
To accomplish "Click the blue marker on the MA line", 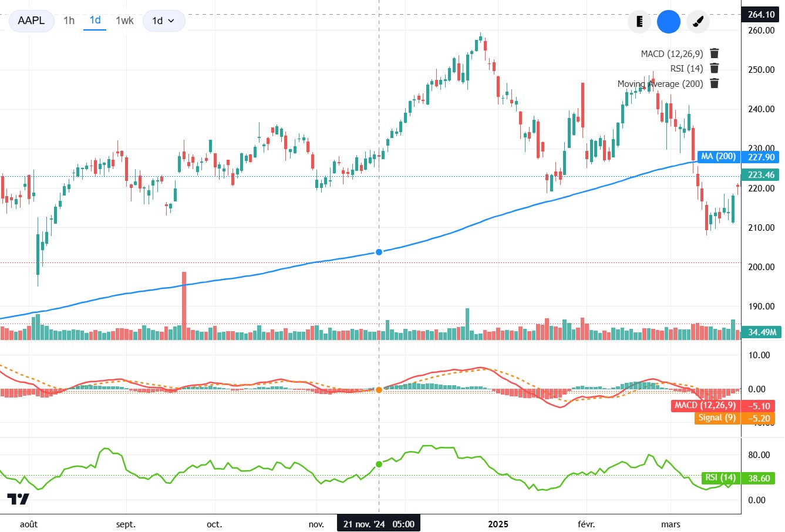I will point(379,252).
